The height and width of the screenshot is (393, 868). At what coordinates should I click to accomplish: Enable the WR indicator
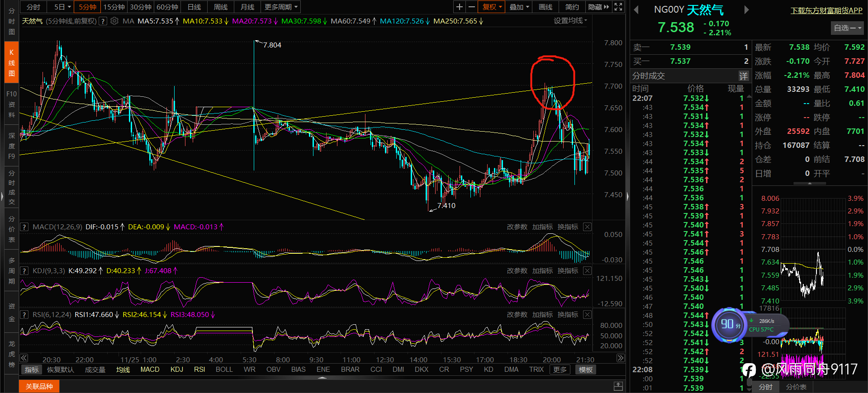click(x=250, y=369)
